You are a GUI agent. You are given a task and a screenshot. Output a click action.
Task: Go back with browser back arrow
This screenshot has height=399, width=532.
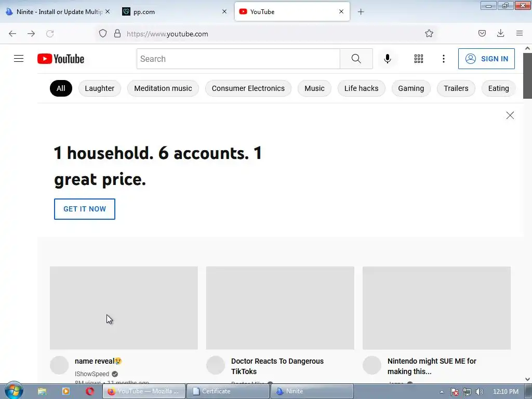pyautogui.click(x=12, y=34)
